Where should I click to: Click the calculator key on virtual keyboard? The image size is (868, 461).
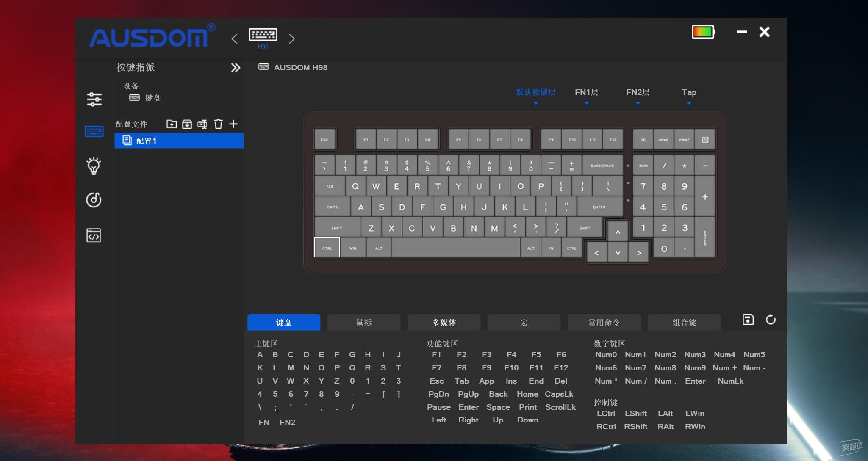pos(705,140)
